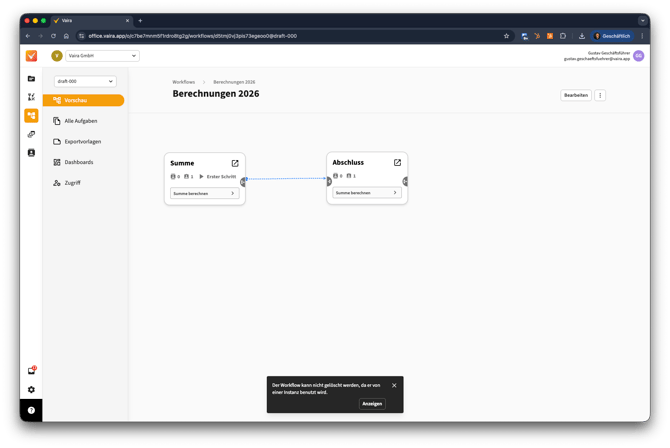The image size is (670, 448).
Task: Open the help question mark icon
Action: (31, 410)
